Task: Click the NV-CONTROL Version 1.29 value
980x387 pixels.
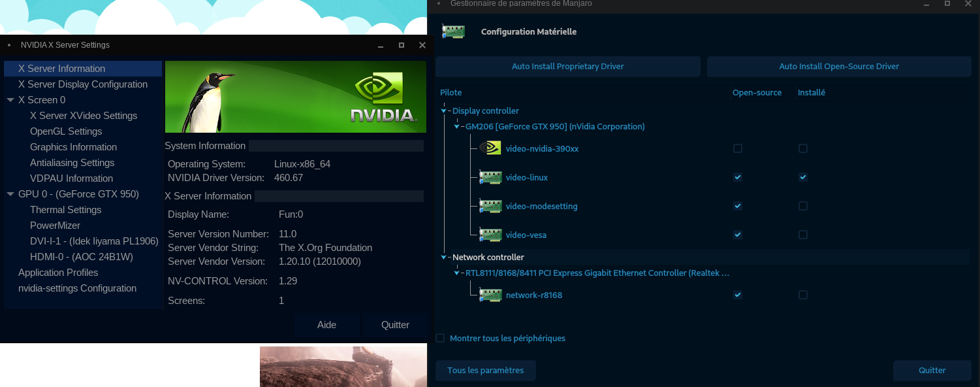Action: [x=288, y=281]
